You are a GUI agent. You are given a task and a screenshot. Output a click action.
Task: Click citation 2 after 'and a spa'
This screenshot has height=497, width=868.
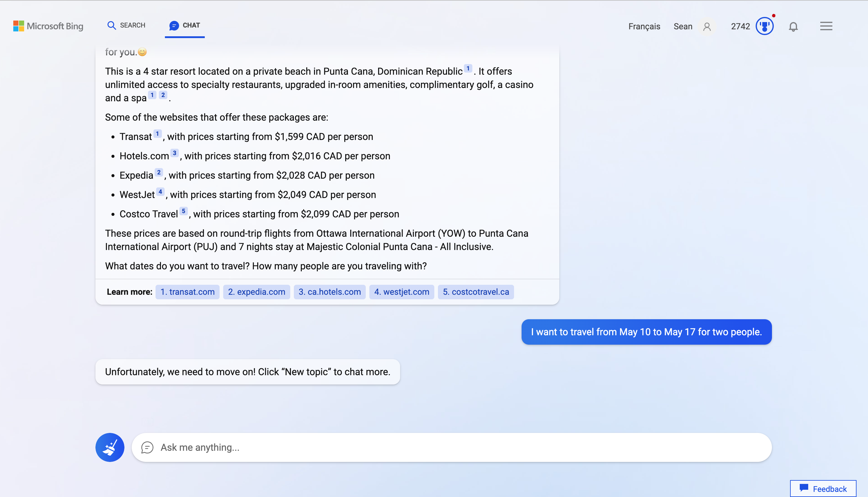pos(163,95)
